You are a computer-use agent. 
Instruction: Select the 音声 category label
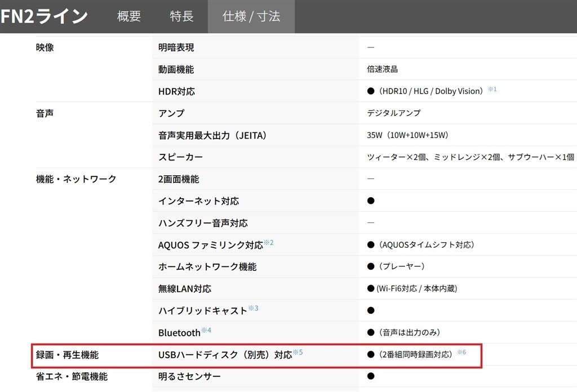[x=45, y=113]
